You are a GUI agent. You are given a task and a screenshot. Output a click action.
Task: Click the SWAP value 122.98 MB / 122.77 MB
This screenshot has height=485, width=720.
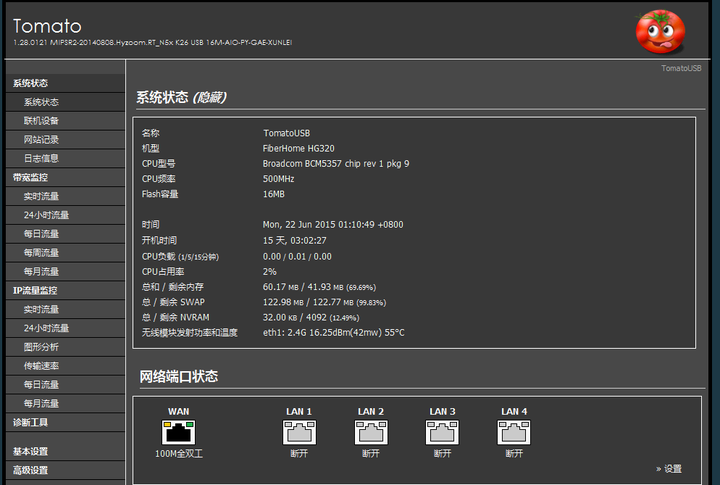click(x=324, y=302)
